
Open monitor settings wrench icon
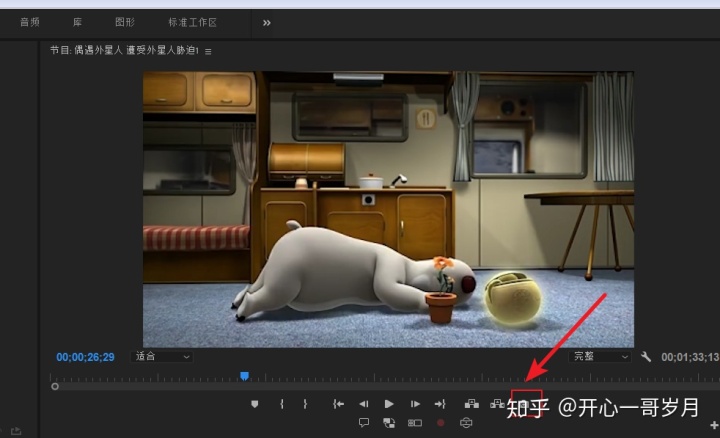pos(646,357)
